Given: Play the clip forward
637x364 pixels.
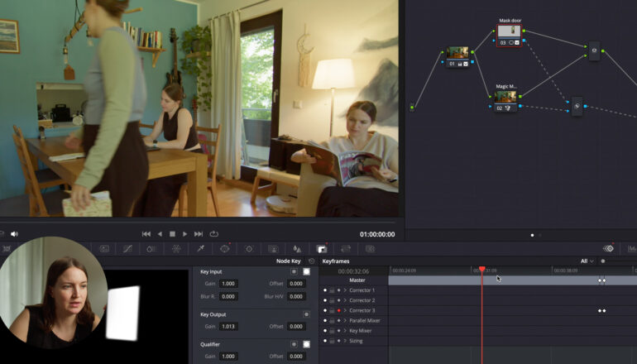Looking at the screenshot, I should tap(184, 234).
